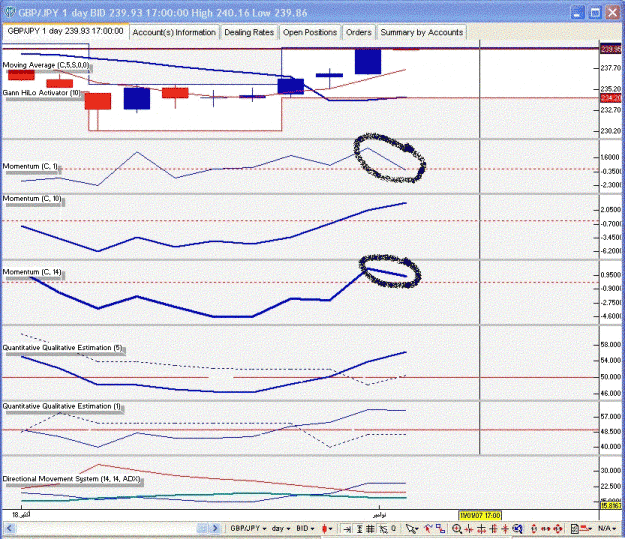This screenshot has height=539, width=625.
Task: Click the fourth red crosshair icon
Action: (505, 529)
